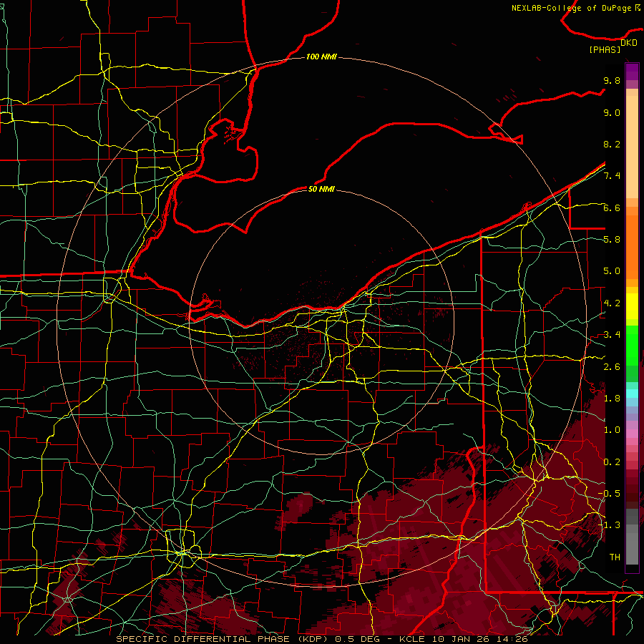Select the 2.6 scale value
The height and width of the screenshot is (644, 644).
click(x=612, y=367)
